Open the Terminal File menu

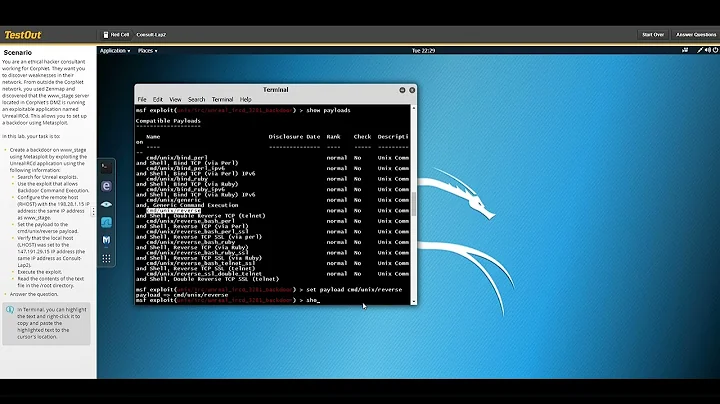pos(142,100)
